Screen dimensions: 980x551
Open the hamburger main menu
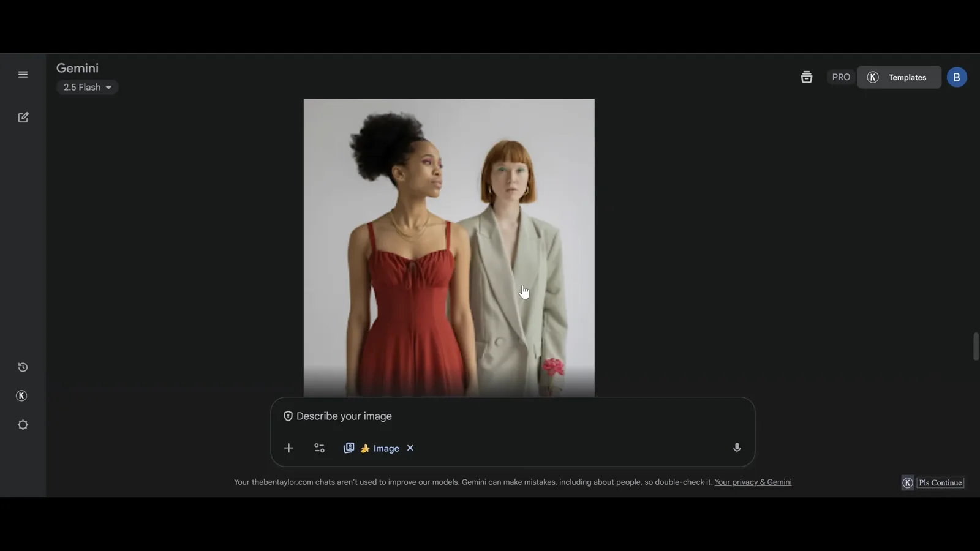[23, 75]
